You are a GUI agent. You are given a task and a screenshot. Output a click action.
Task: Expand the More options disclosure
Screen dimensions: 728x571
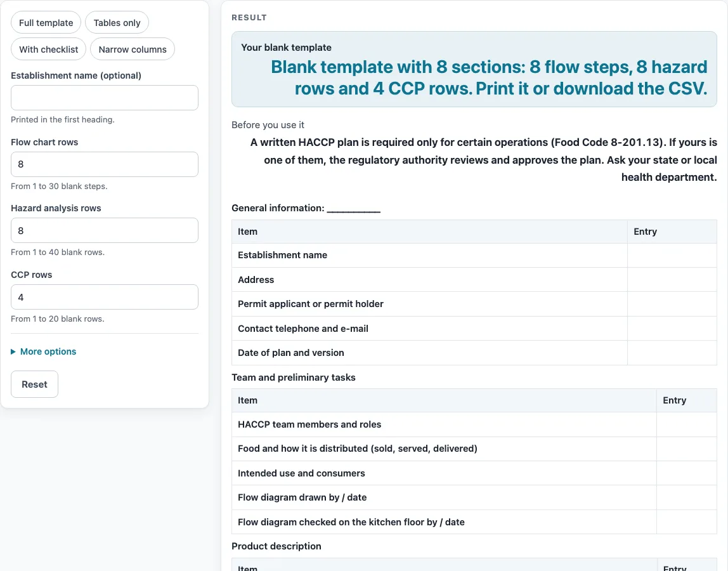pyautogui.click(x=44, y=351)
